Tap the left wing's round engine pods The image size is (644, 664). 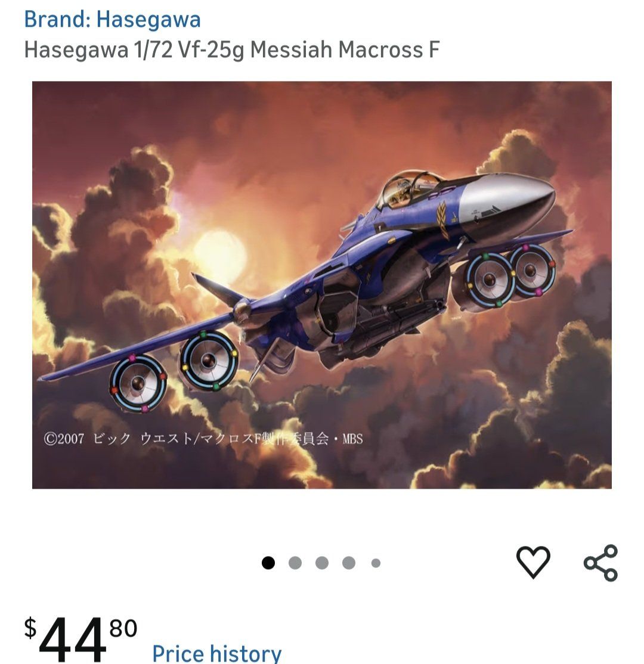174,371
